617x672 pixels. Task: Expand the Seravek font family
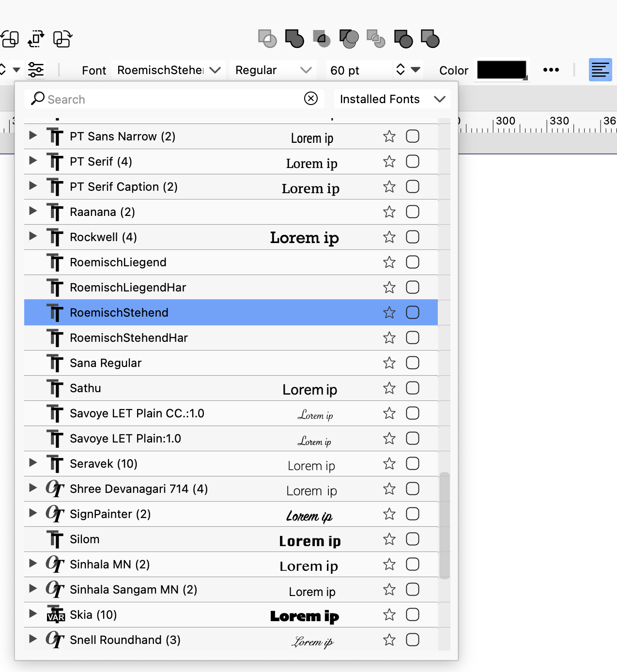click(33, 463)
